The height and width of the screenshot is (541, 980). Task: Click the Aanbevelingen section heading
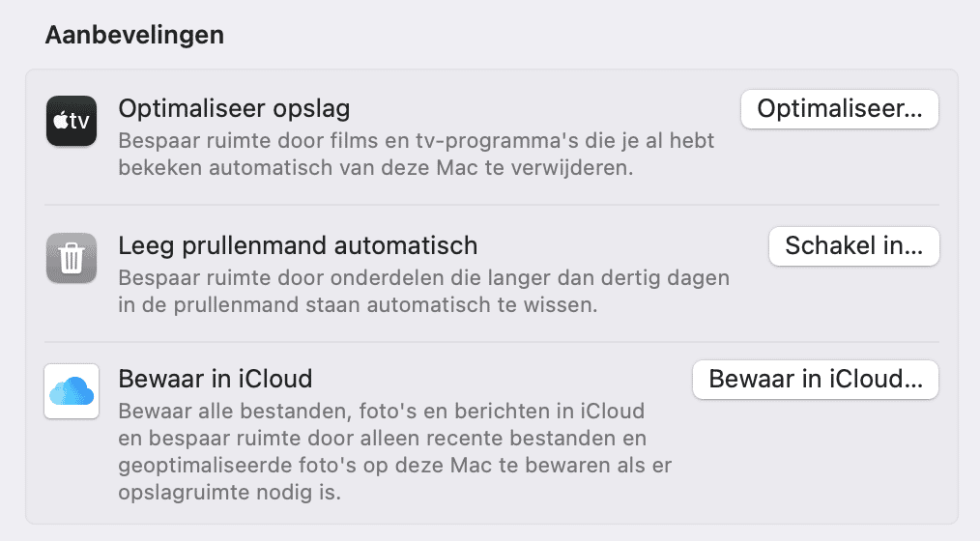(134, 35)
